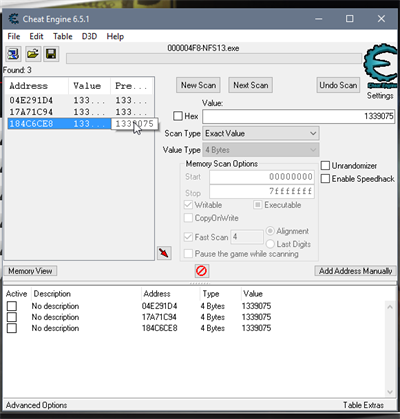Open the Table menu

[63, 36]
